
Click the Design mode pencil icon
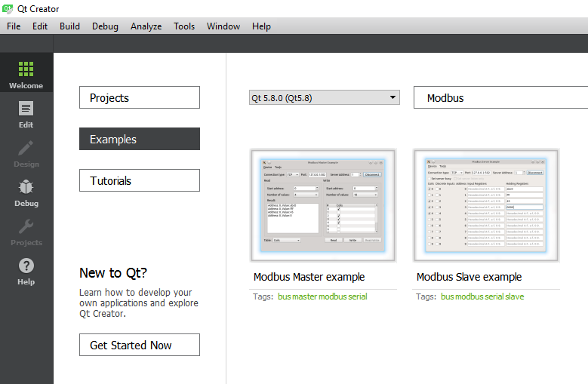26,149
